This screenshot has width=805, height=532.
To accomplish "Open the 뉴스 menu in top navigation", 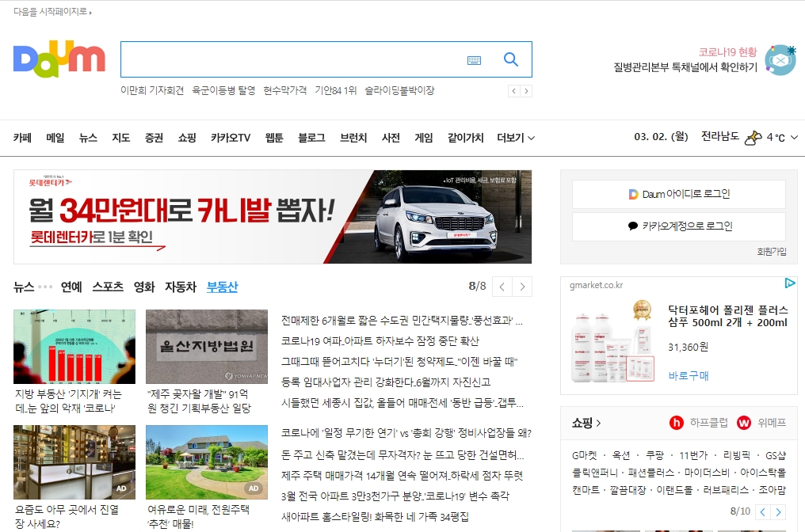I will point(88,138).
